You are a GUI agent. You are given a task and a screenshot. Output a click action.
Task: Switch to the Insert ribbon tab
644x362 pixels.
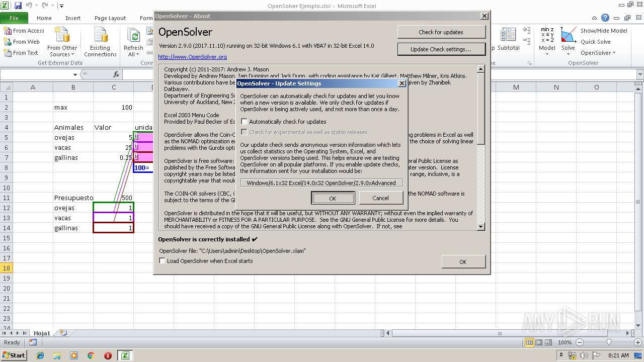pos(73,18)
